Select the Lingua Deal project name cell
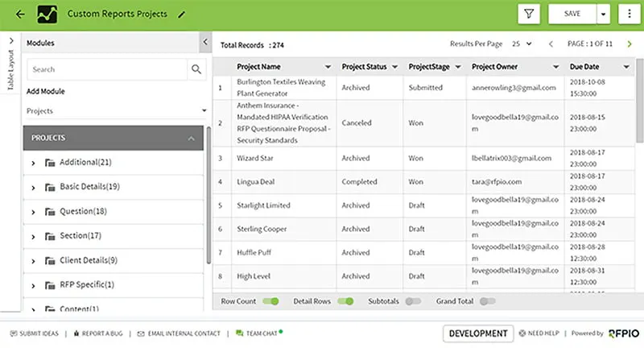 click(x=284, y=181)
